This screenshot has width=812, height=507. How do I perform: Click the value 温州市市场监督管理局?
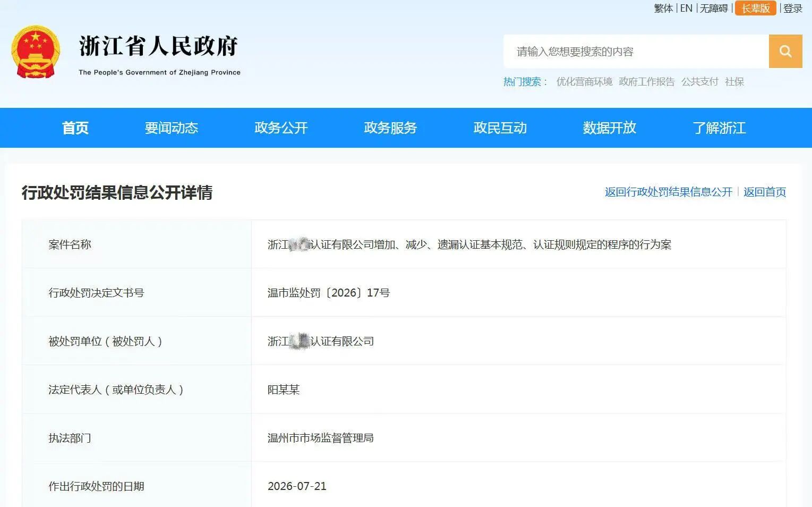(321, 438)
